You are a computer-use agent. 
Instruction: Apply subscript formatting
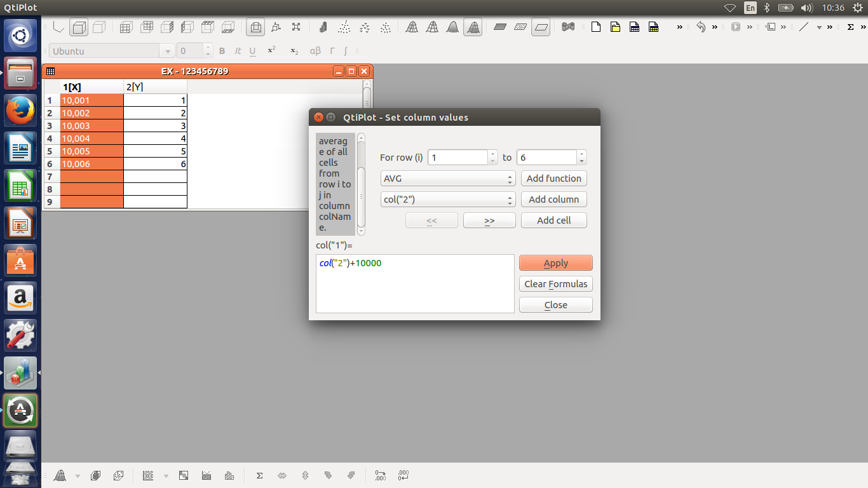[x=294, y=51]
